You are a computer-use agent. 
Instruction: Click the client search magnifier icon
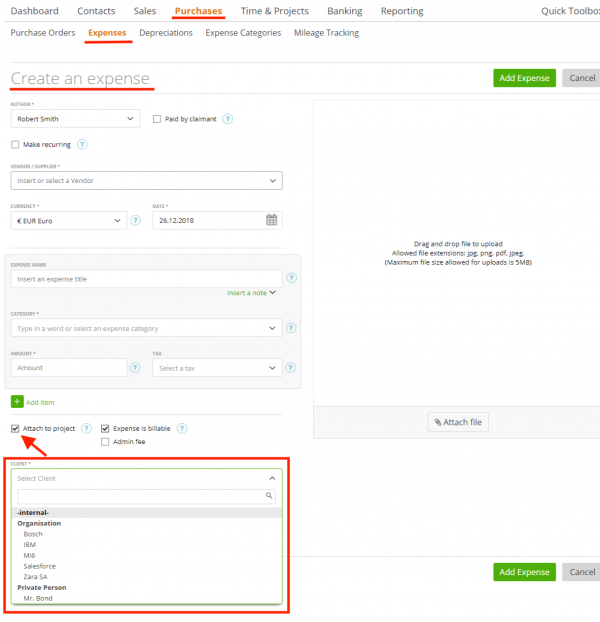click(269, 495)
